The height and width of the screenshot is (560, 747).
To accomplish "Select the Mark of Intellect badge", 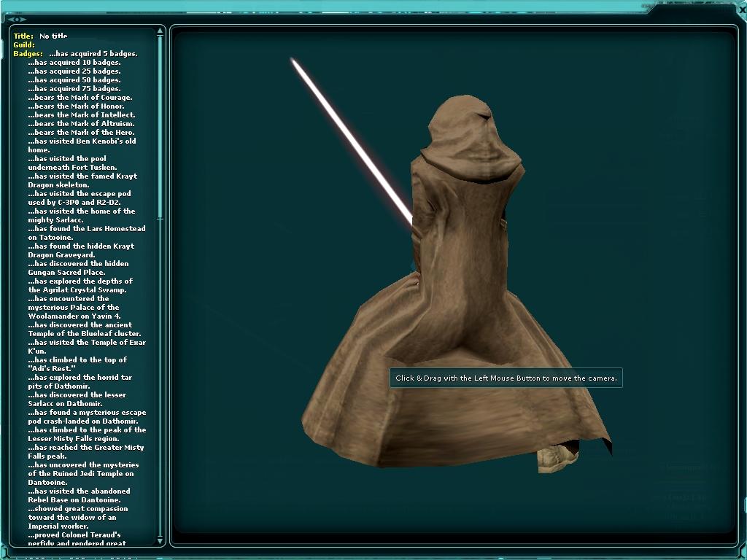I will tap(82, 114).
